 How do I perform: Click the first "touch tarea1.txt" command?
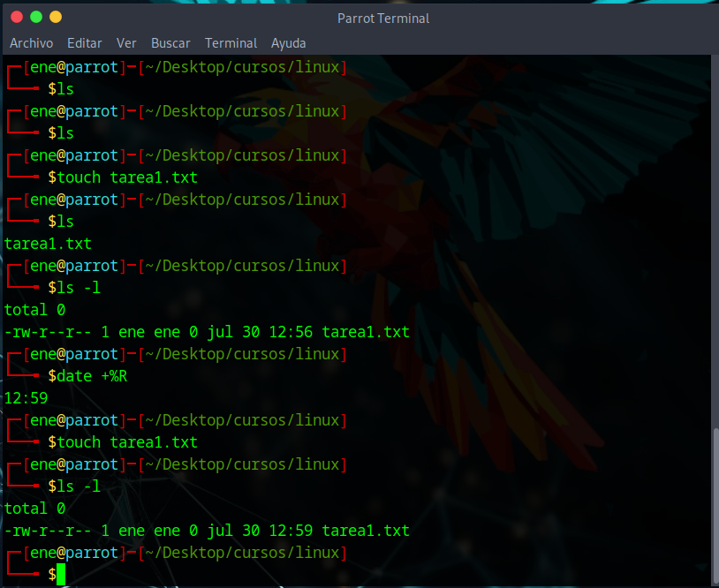(x=123, y=177)
